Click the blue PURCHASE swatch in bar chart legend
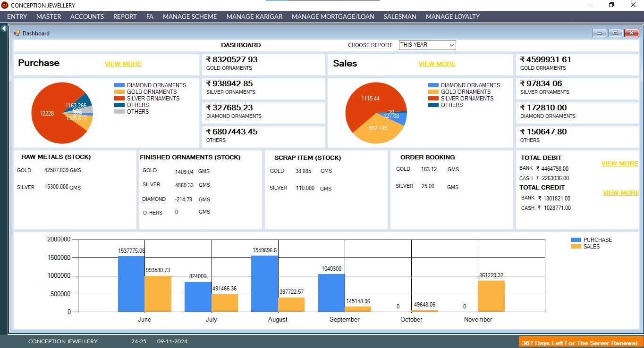The height and width of the screenshot is (348, 644). point(576,240)
